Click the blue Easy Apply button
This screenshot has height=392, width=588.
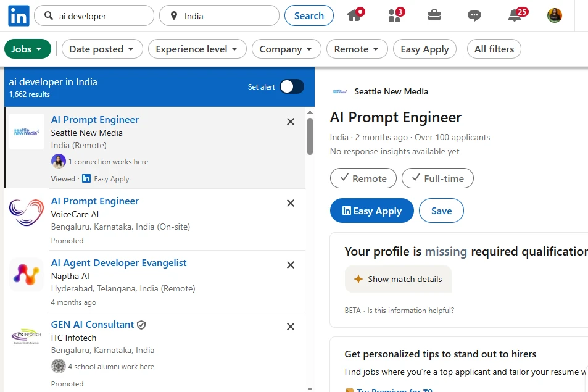[x=371, y=211]
